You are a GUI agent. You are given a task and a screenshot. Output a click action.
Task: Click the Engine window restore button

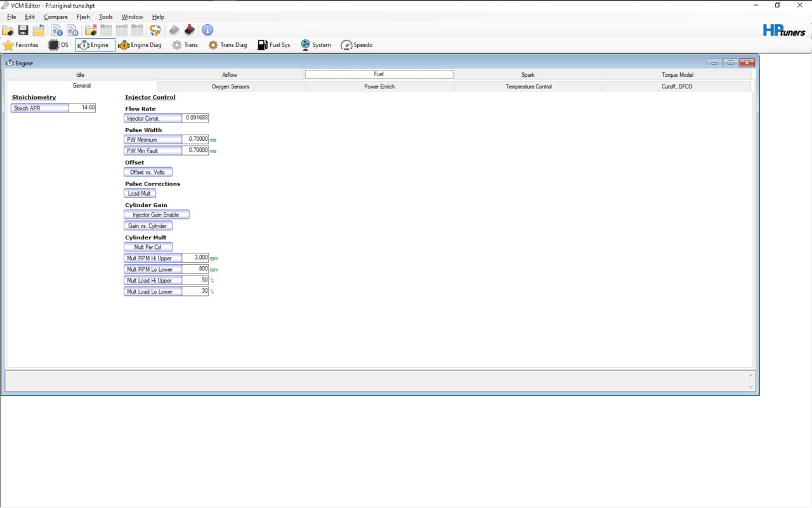(x=731, y=63)
